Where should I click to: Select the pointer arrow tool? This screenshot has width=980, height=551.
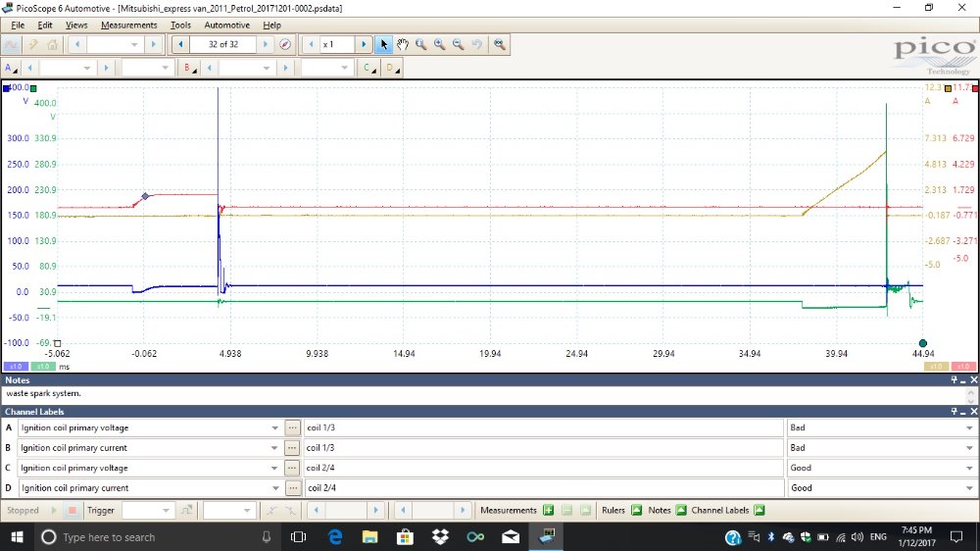click(384, 45)
